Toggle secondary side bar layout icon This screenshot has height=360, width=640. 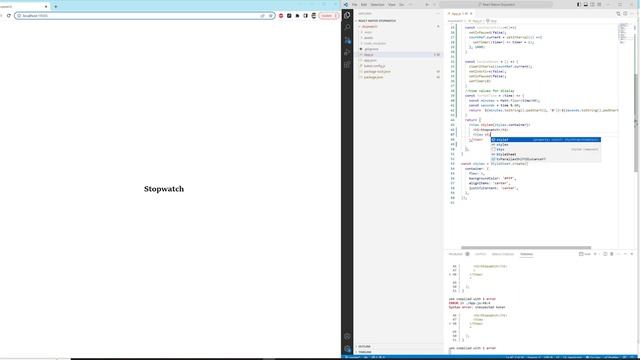(x=592, y=4)
